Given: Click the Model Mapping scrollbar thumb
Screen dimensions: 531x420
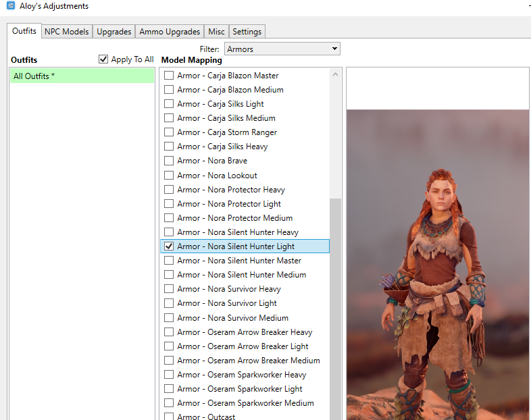Looking at the screenshot, I should (x=335, y=309).
